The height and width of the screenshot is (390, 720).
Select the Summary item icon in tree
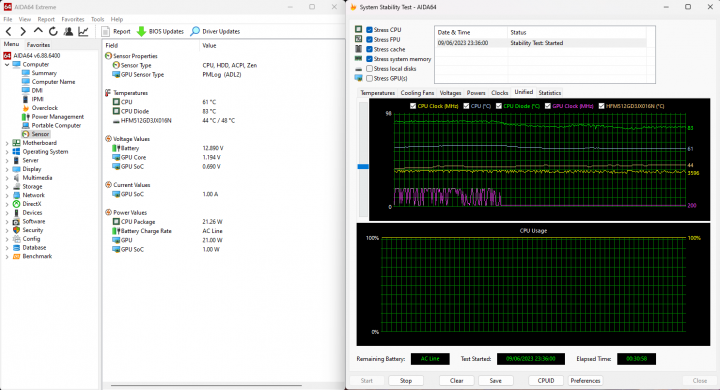[26, 73]
